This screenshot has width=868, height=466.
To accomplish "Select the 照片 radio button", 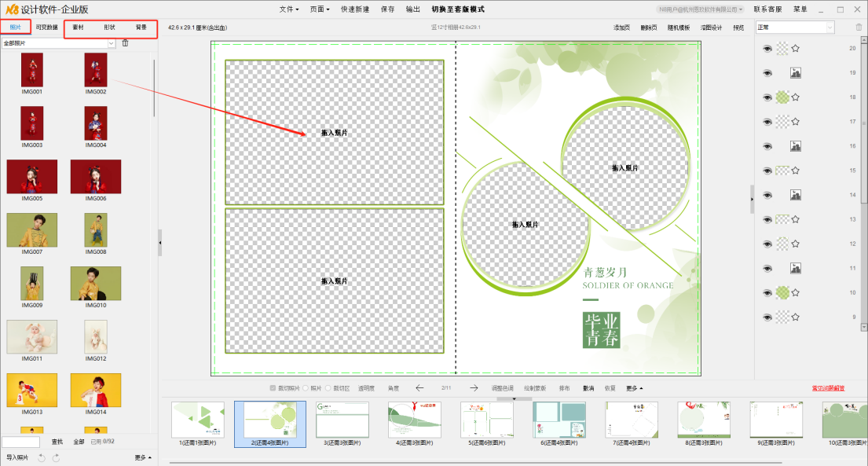I will click(306, 388).
